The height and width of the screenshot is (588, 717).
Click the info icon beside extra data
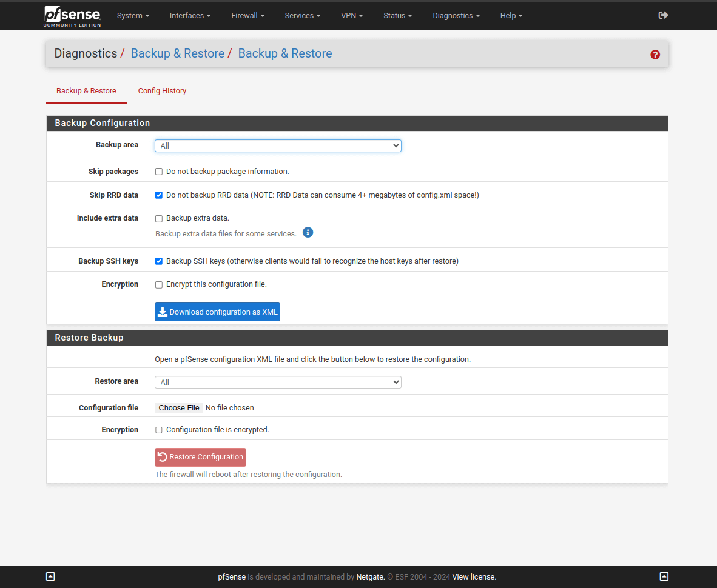tap(308, 233)
